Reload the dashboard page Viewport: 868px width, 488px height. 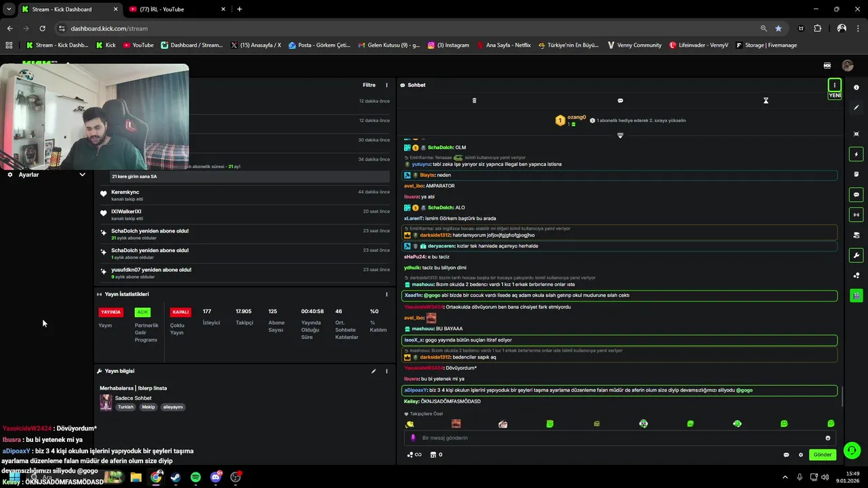42,28
